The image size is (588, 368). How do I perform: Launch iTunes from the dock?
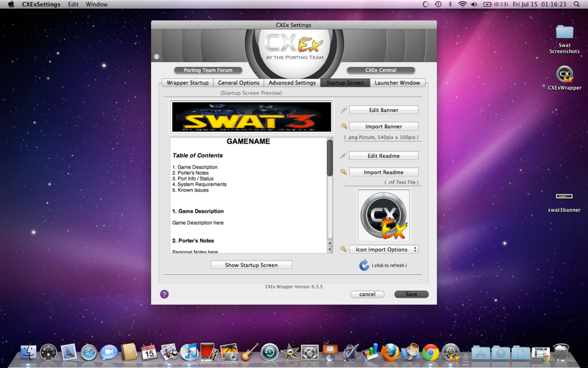189,352
